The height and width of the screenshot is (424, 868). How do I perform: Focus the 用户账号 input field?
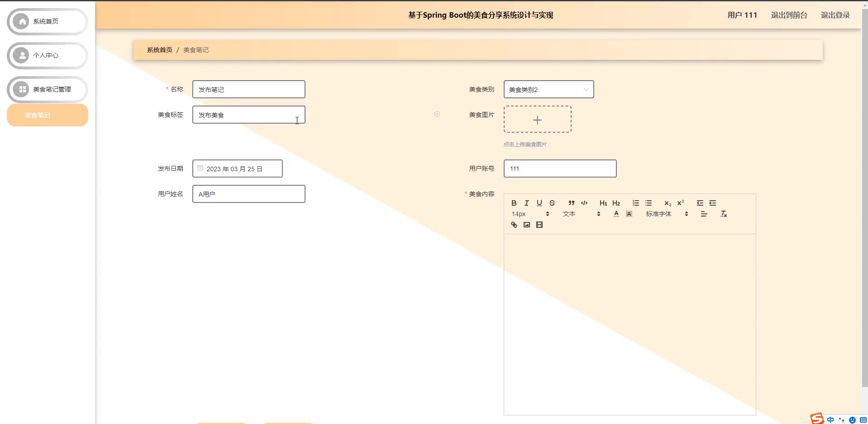tap(560, 169)
